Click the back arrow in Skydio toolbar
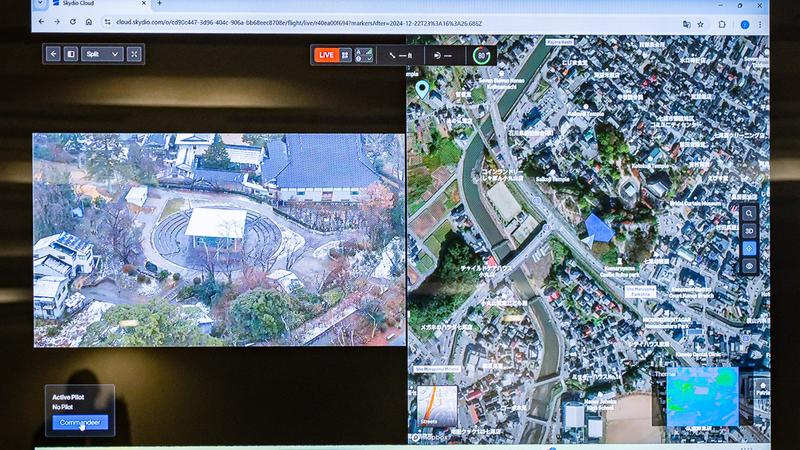This screenshot has width=800, height=450. click(53, 54)
